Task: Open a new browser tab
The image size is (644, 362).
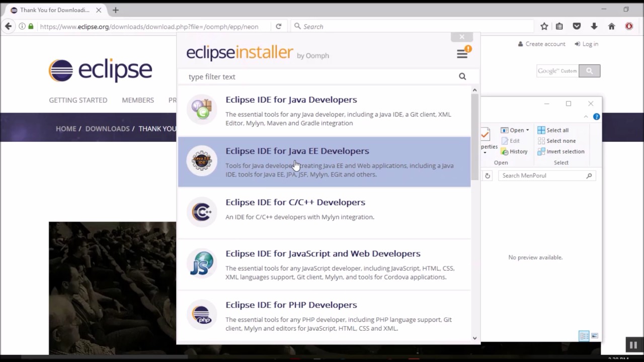Action: coord(116,10)
